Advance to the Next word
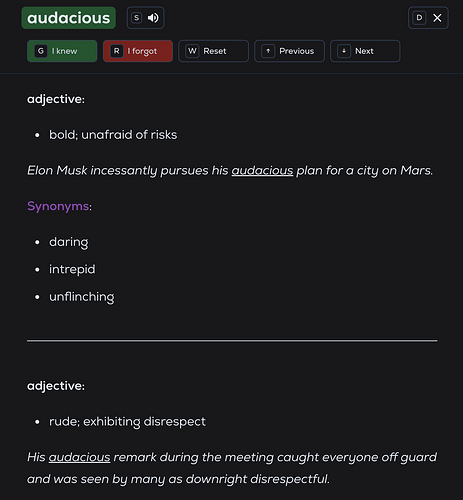This screenshot has width=463, height=500. pyautogui.click(x=365, y=51)
